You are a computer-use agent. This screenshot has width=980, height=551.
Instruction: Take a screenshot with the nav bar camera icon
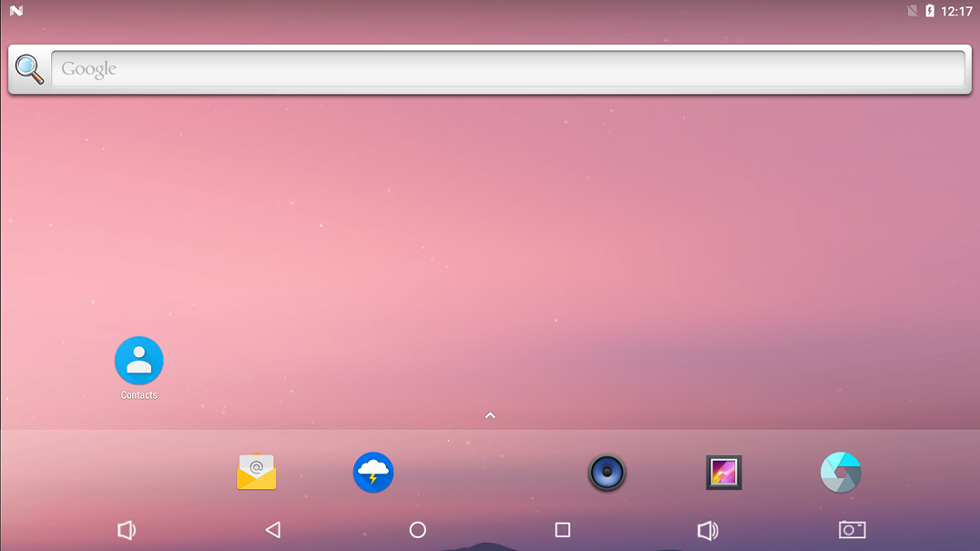point(852,530)
